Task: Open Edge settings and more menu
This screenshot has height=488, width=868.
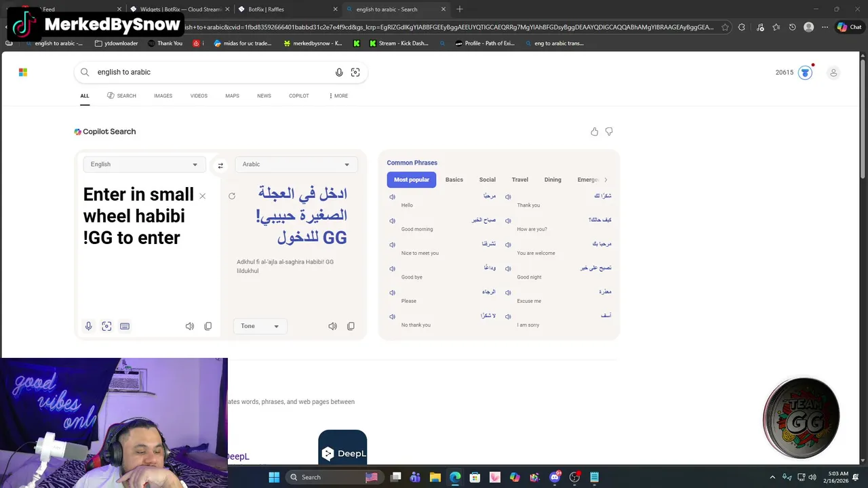Action: (825, 27)
